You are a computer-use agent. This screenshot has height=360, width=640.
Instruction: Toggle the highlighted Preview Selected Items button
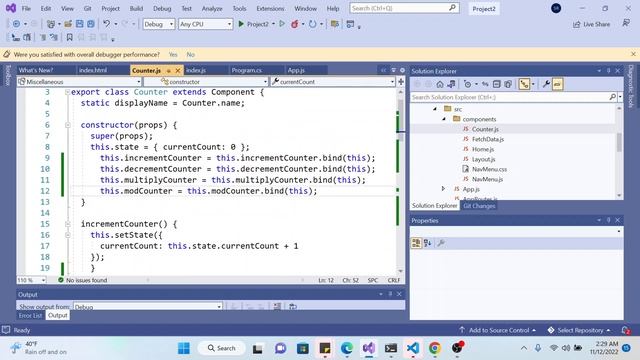coord(558,84)
